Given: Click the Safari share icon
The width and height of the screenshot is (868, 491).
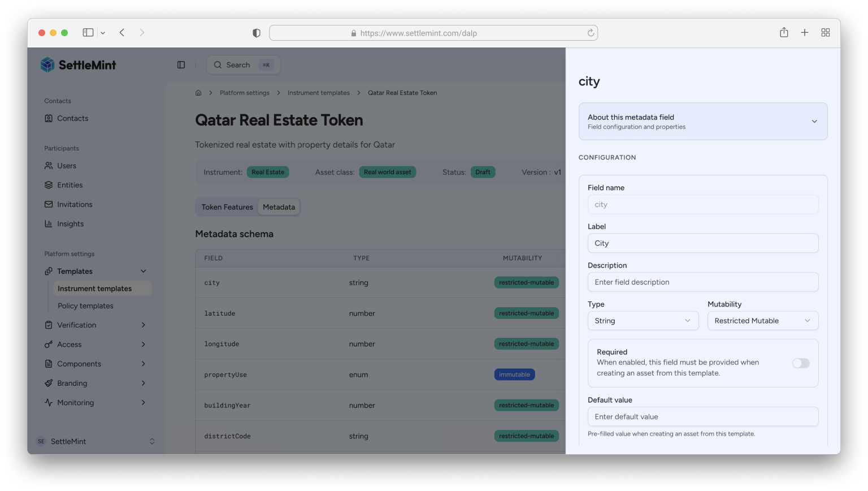Looking at the screenshot, I should coord(784,33).
